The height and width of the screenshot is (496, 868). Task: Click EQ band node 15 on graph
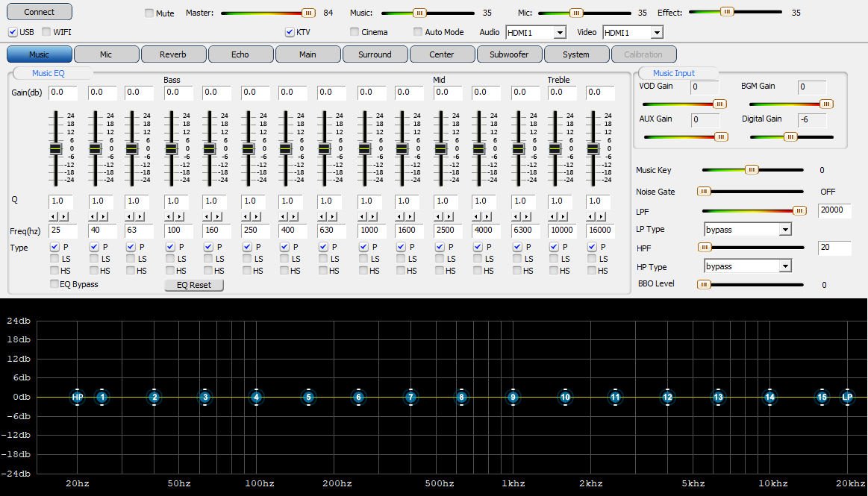click(822, 398)
